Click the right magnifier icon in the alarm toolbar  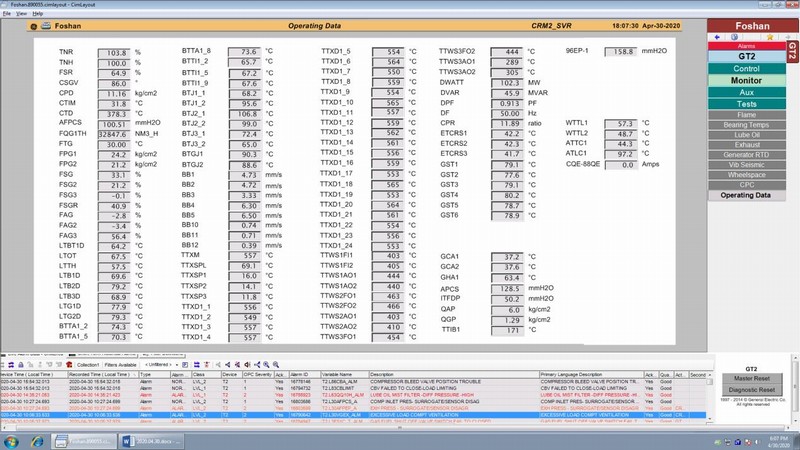(x=276, y=365)
